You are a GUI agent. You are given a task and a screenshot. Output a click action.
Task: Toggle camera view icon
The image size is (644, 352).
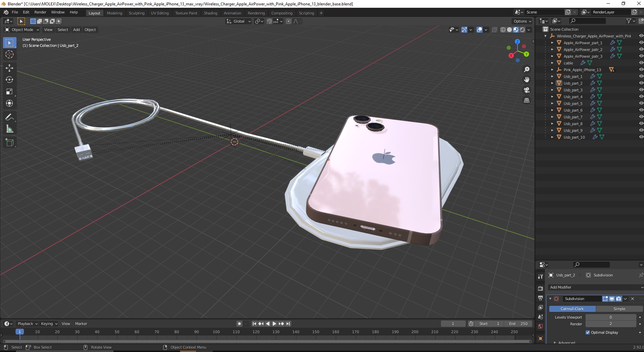[527, 90]
